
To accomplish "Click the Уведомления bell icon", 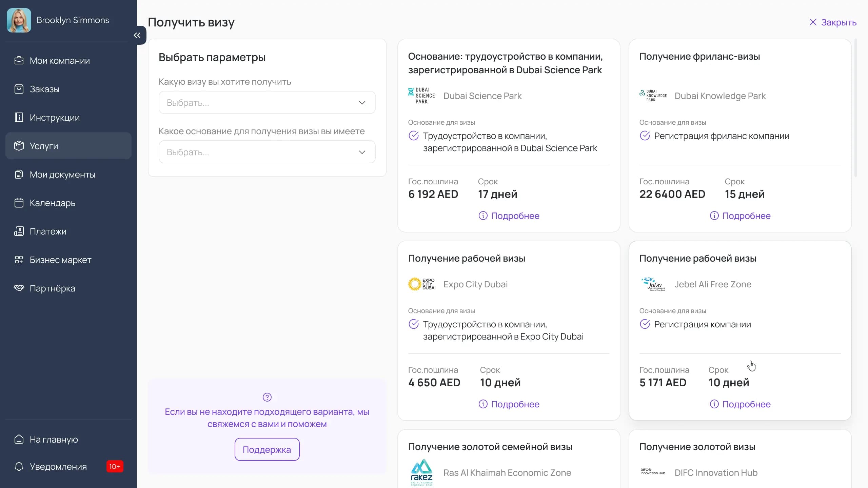I will [19, 467].
